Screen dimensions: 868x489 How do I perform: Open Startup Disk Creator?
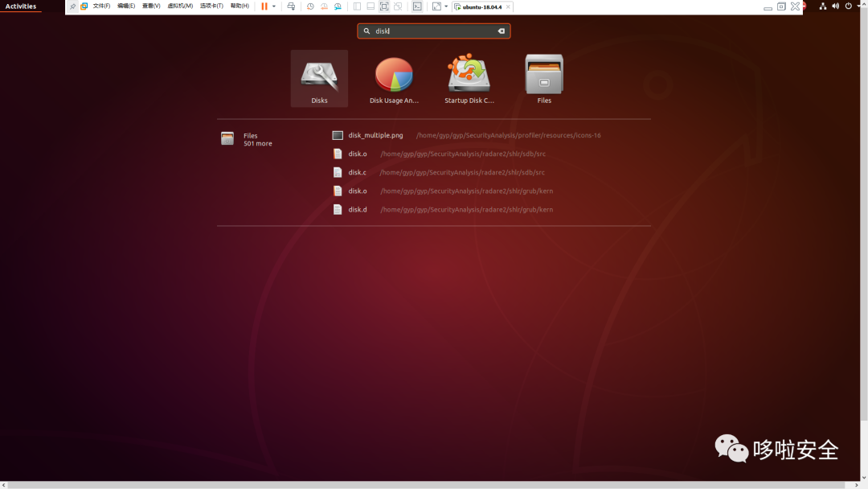(469, 79)
